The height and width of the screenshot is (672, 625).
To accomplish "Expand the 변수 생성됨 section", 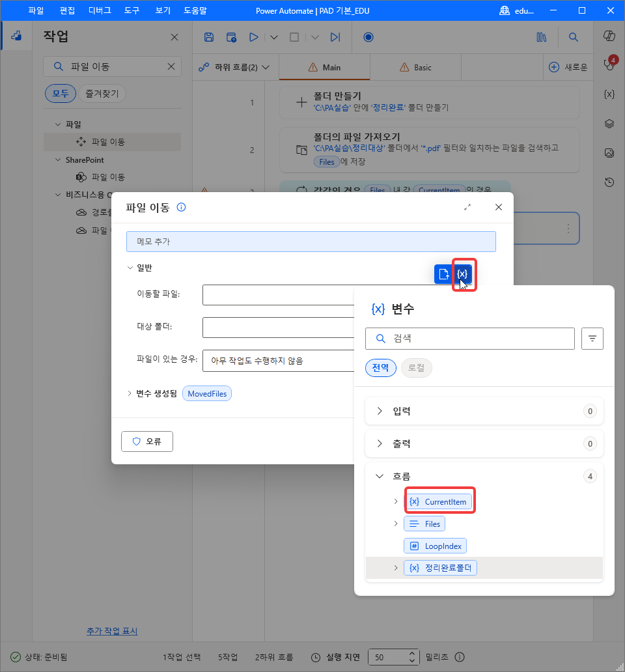I will point(130,393).
